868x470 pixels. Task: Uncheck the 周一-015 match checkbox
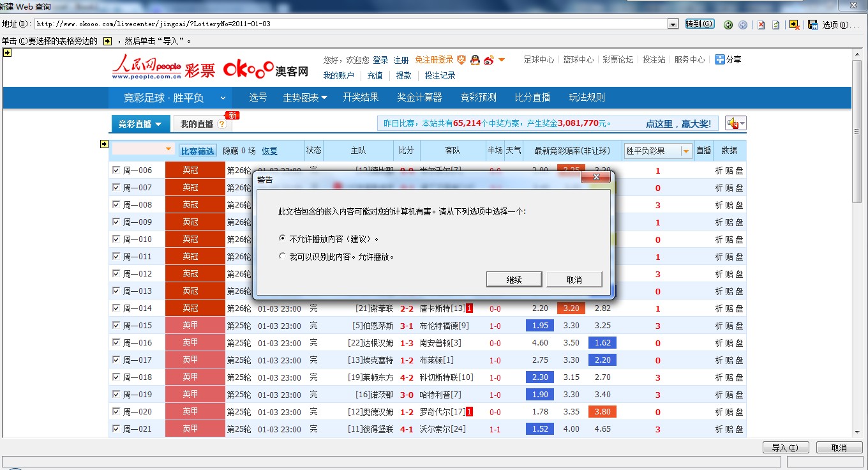[x=116, y=325]
